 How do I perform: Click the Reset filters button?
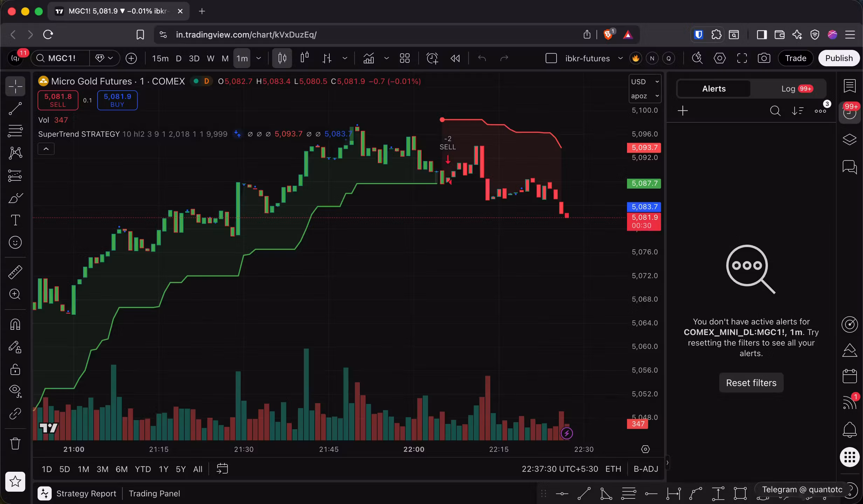pyautogui.click(x=751, y=382)
